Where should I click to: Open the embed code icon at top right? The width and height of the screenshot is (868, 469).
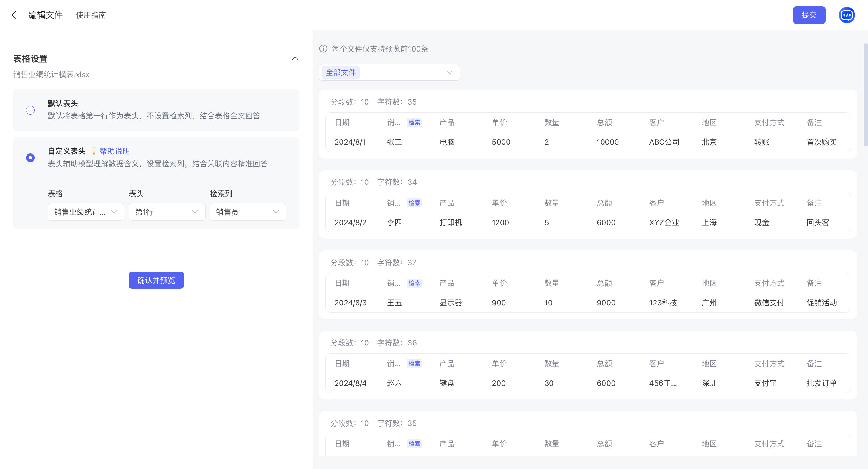(x=847, y=15)
